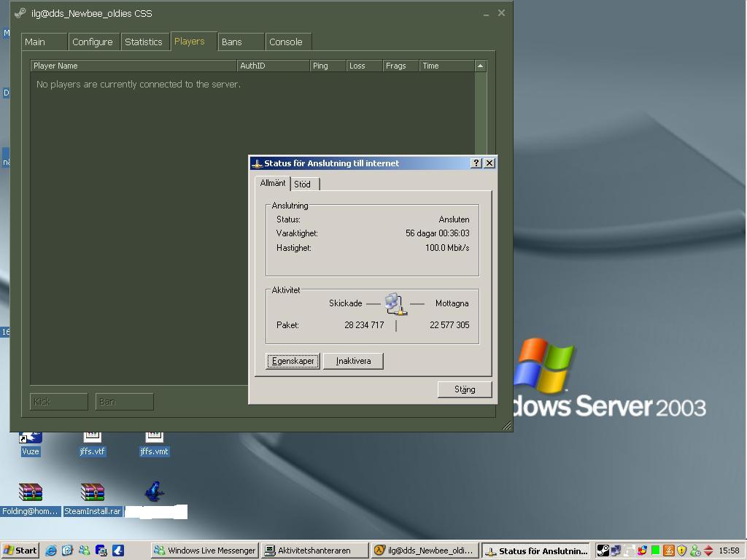Click the remote desktop quick launch icon

click(101, 551)
